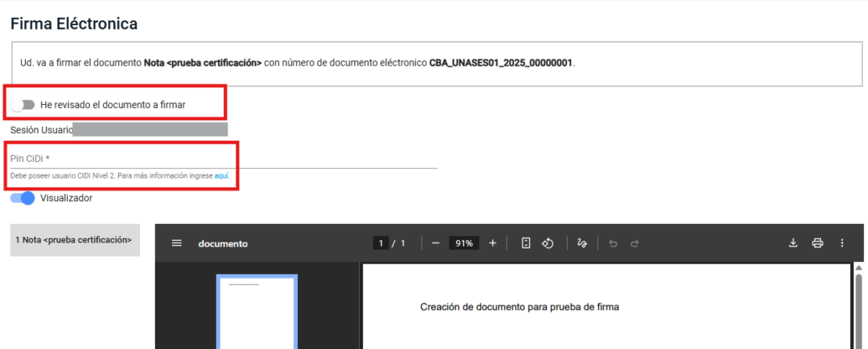The height and width of the screenshot is (349, 868).
Task: Open the PDF viewer more actions menu
Action: point(842,243)
